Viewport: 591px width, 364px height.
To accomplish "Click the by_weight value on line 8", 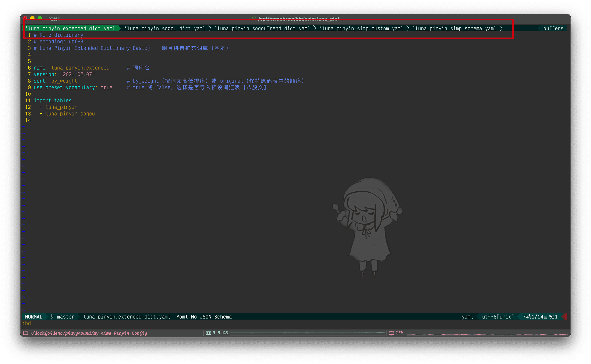I will tap(64, 81).
